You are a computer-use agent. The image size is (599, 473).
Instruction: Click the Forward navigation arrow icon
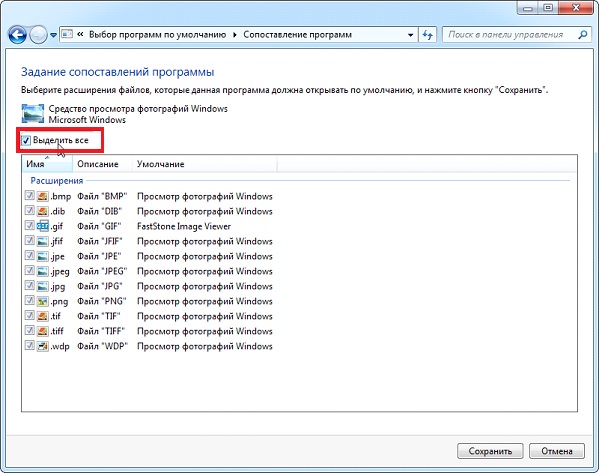[x=38, y=35]
